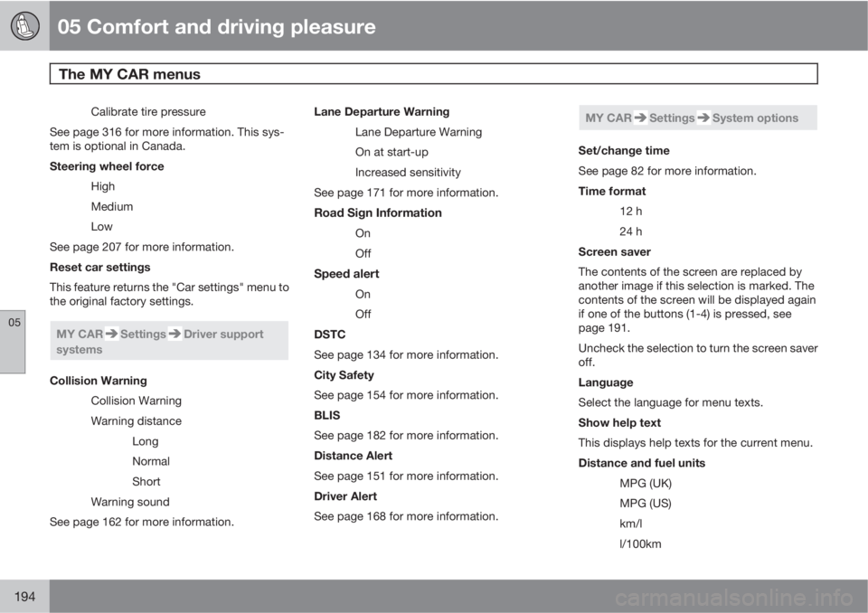This screenshot has height=613, width=868.
Task: Click the 'Screen saver' heading
Action: [x=615, y=252]
